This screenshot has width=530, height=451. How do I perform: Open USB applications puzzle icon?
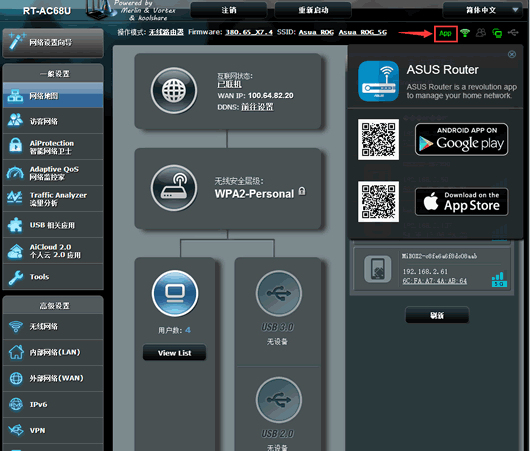(x=15, y=225)
